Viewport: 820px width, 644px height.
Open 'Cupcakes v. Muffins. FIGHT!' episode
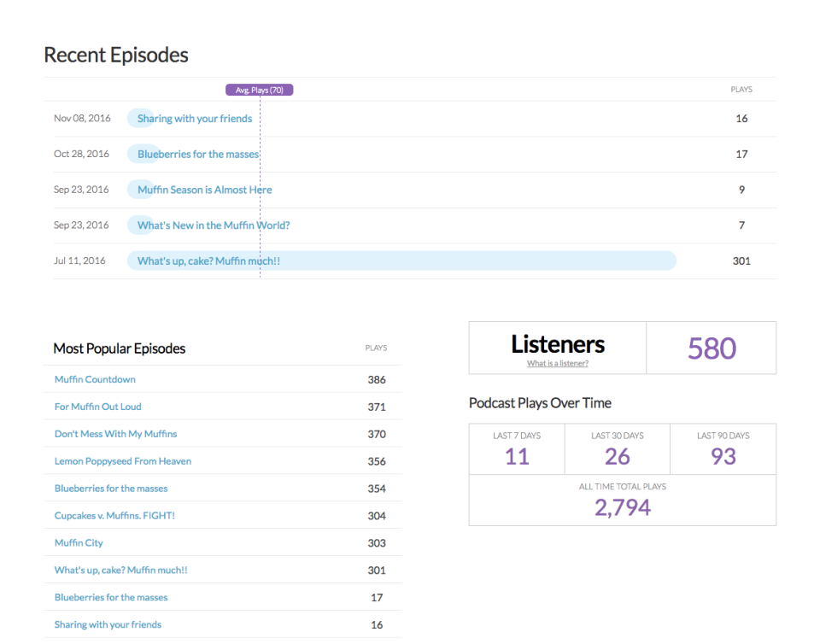[x=114, y=516]
